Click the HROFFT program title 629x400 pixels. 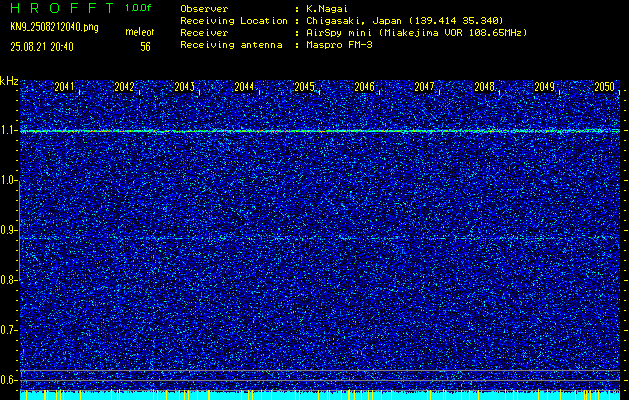pos(62,8)
